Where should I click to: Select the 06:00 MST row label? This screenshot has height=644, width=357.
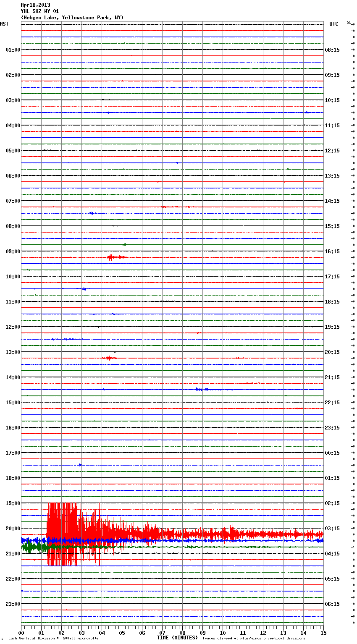click(x=13, y=176)
